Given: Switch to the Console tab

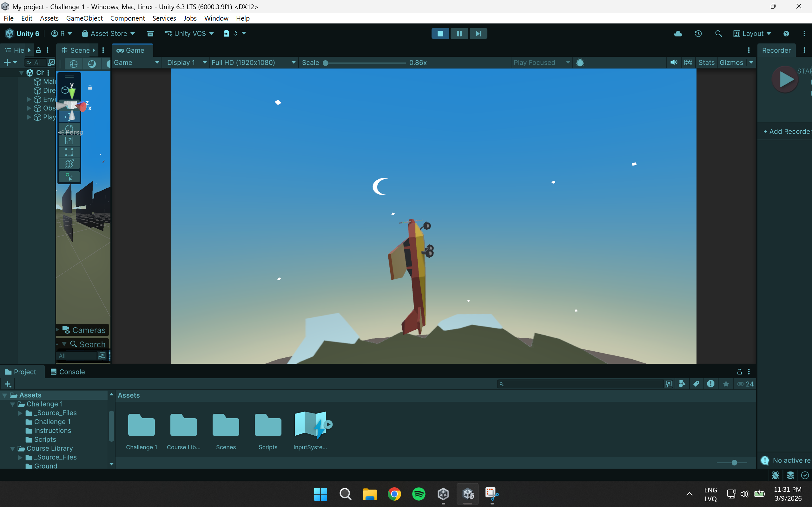Looking at the screenshot, I should pos(68,372).
